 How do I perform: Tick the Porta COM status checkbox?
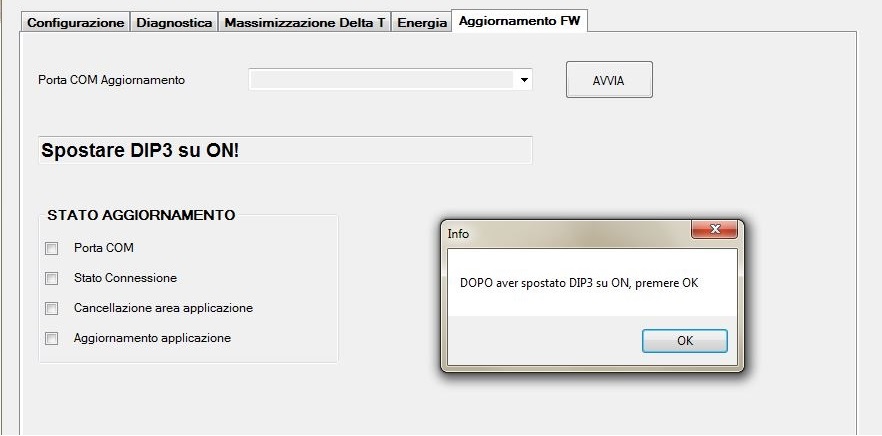tap(52, 248)
